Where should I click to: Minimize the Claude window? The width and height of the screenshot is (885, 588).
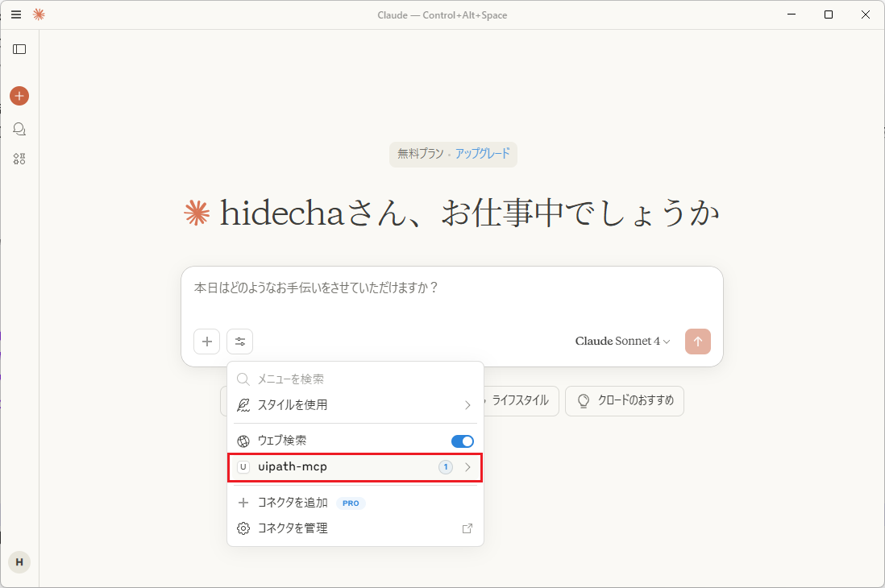coord(792,14)
